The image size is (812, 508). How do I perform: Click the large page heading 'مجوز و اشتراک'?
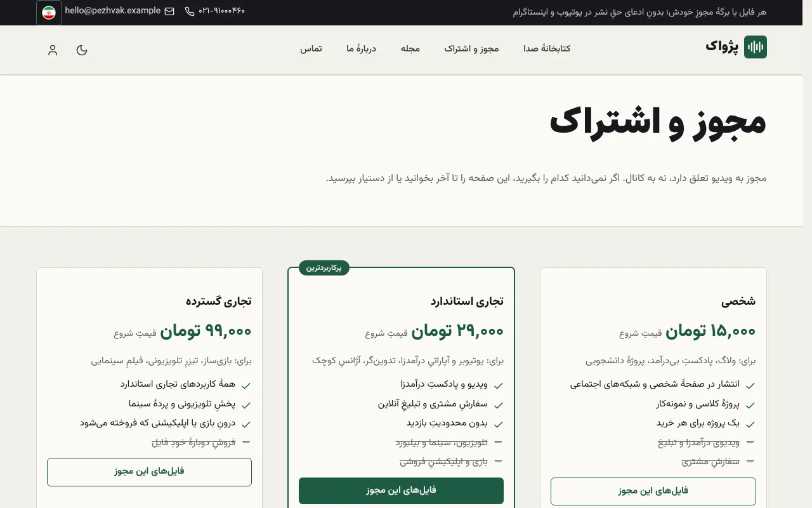pos(658,121)
